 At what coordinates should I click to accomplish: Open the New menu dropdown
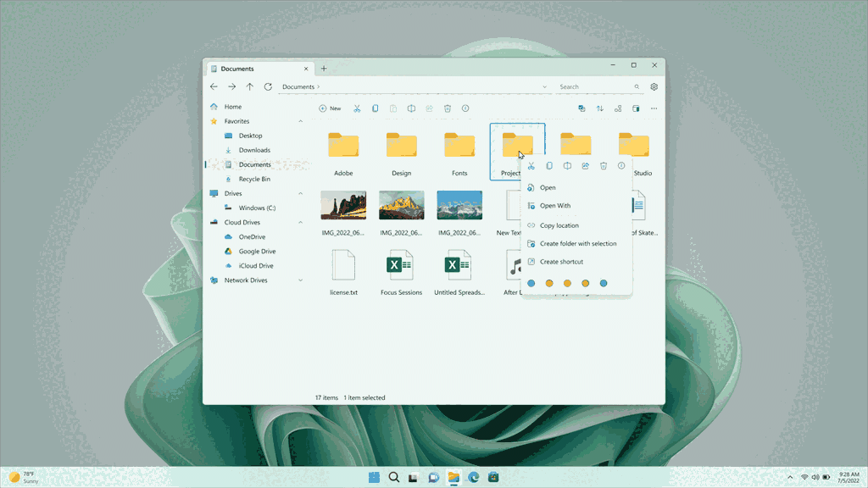pyautogui.click(x=329, y=108)
